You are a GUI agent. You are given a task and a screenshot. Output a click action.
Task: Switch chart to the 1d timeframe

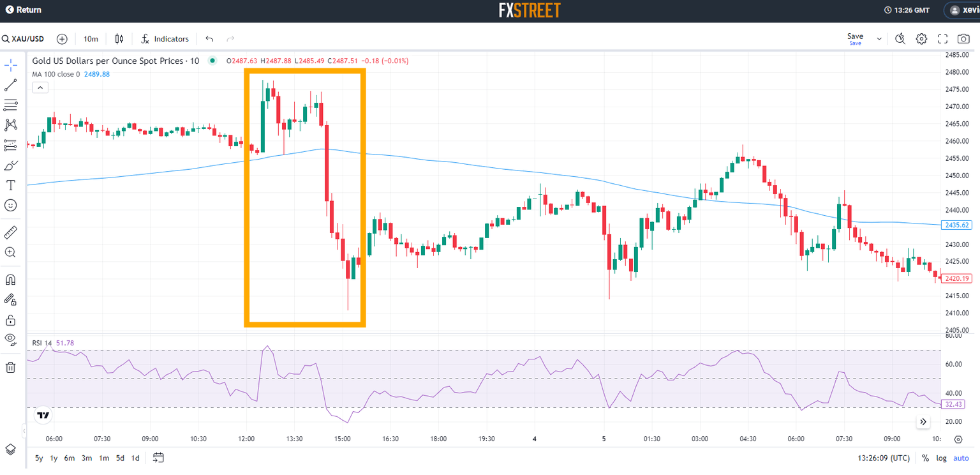[135, 458]
